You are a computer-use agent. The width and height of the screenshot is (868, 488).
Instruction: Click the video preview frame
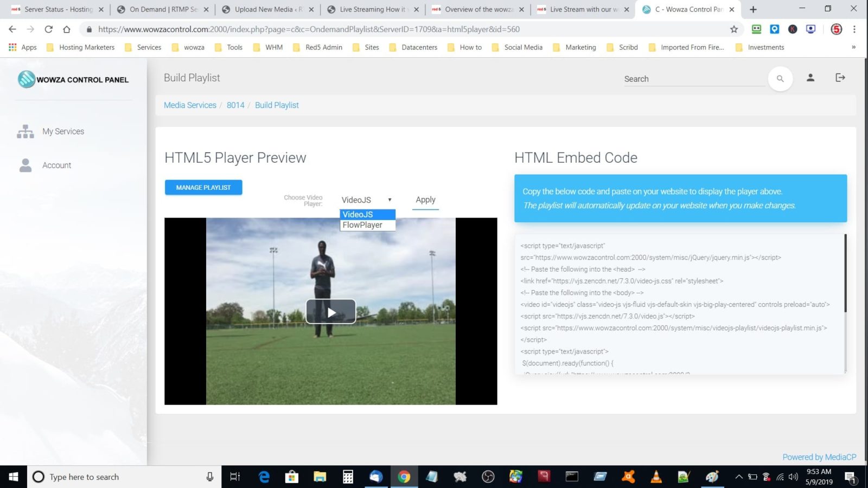[x=331, y=311]
